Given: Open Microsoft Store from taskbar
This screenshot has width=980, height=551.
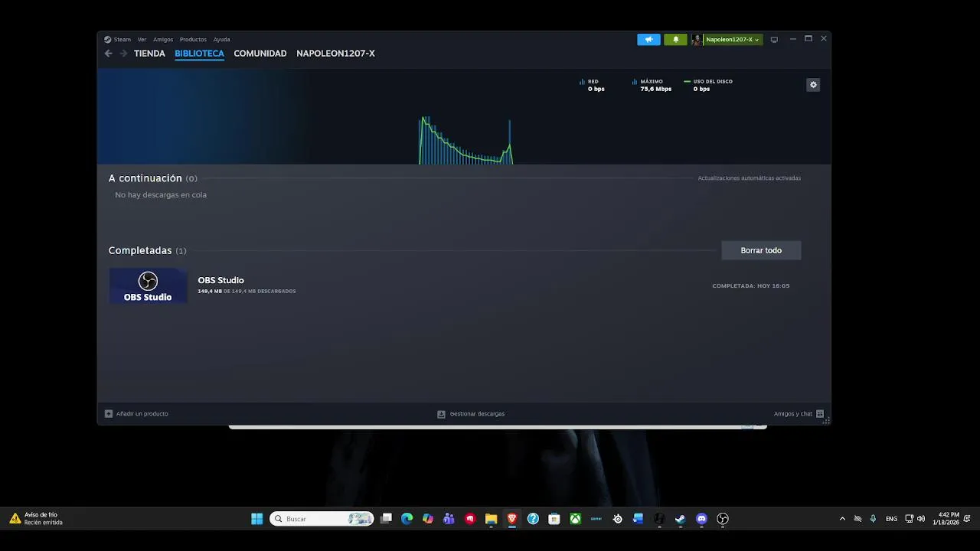Looking at the screenshot, I should coord(554,519).
